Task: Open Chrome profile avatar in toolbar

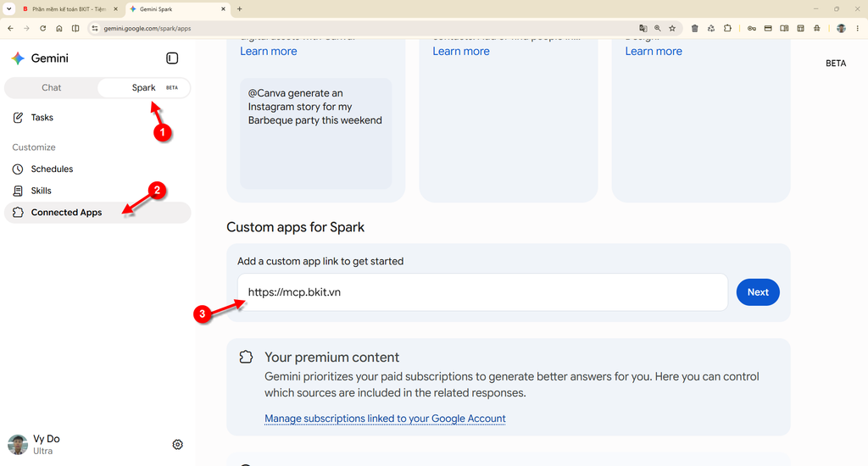Action: point(841,28)
